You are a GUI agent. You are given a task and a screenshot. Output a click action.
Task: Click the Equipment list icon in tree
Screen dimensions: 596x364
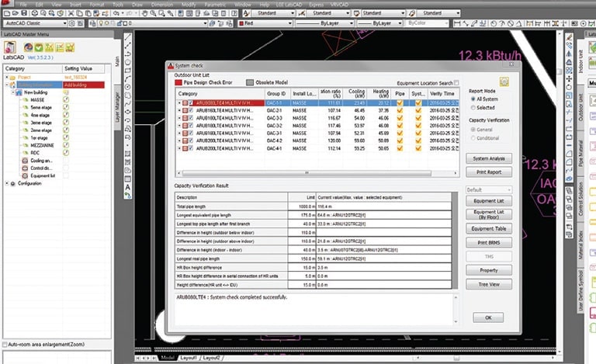click(26, 175)
